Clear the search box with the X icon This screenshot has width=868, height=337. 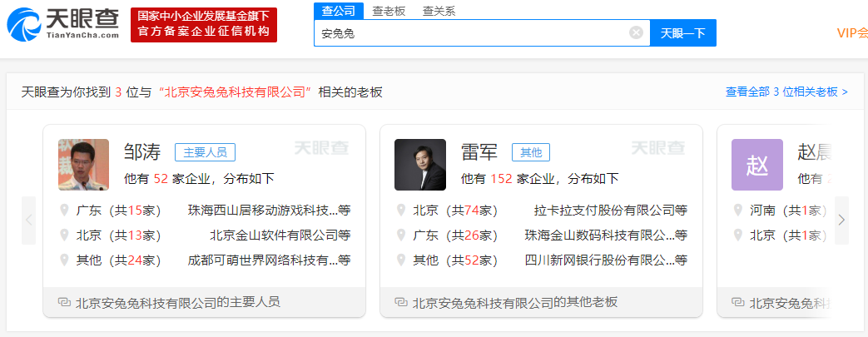tap(636, 32)
